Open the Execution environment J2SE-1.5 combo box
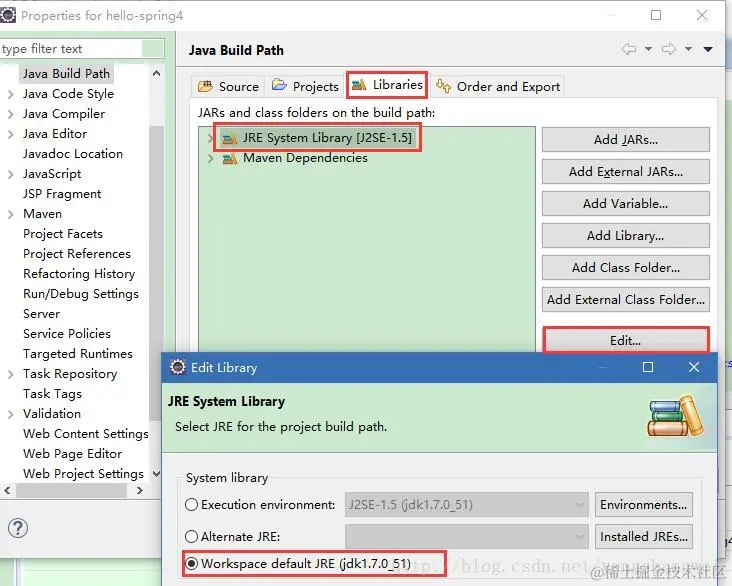The width and height of the screenshot is (732, 586). click(466, 505)
